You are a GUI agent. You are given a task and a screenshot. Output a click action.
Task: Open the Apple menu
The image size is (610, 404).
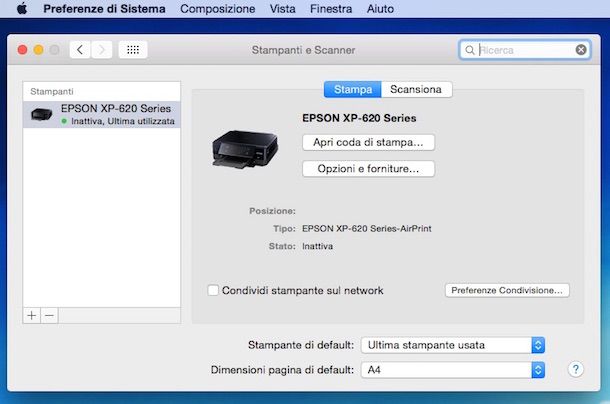click(22, 9)
